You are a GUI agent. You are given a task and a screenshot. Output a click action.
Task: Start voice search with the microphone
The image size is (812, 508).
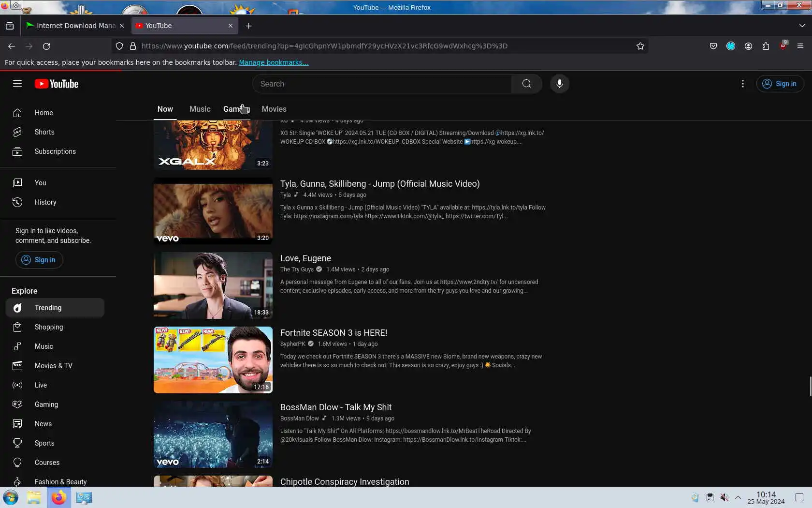559,84
